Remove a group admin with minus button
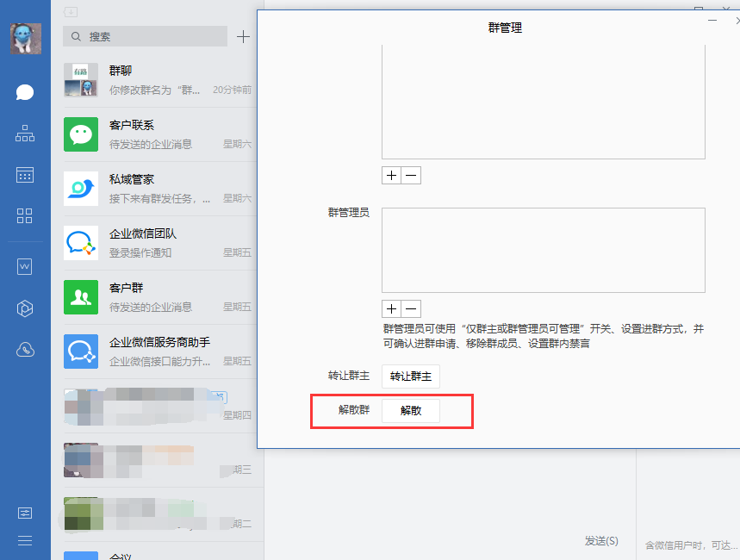 click(411, 309)
